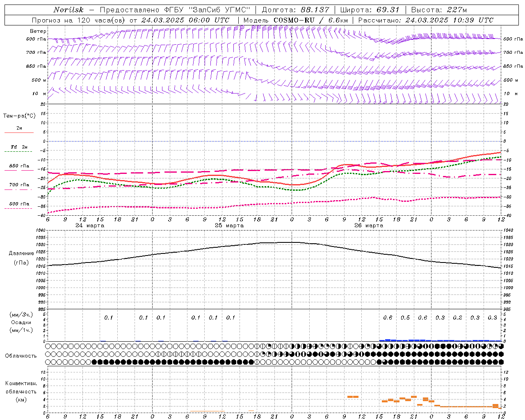Click the 'Конвективн.' convective cloud label
525x420 pixels.
tap(21, 383)
